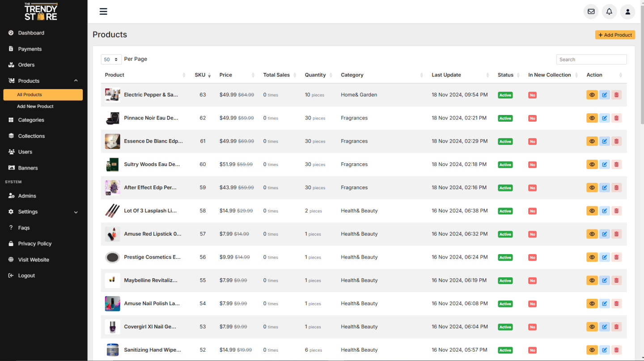Open the hamburger sidebar menu
Viewport: 644px width, 361px height.
[x=103, y=12]
